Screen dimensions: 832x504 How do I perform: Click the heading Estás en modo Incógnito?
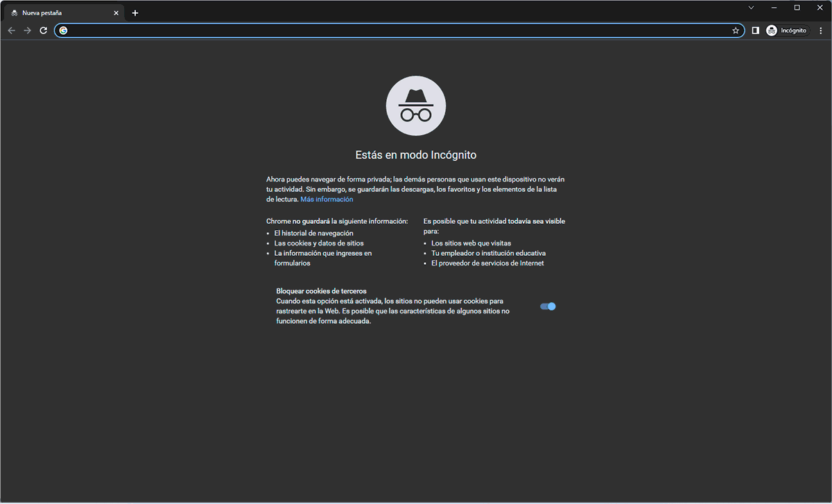(x=416, y=155)
